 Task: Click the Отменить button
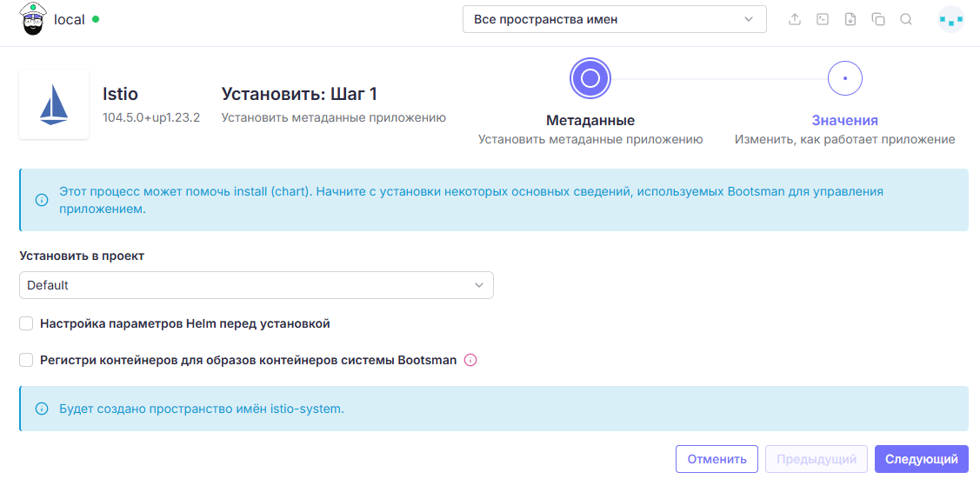click(x=717, y=459)
